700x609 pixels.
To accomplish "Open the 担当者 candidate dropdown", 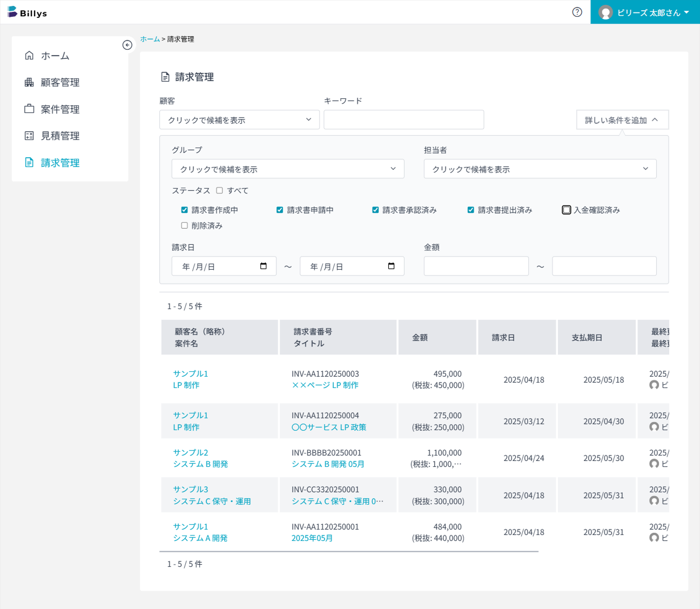I will (540, 169).
